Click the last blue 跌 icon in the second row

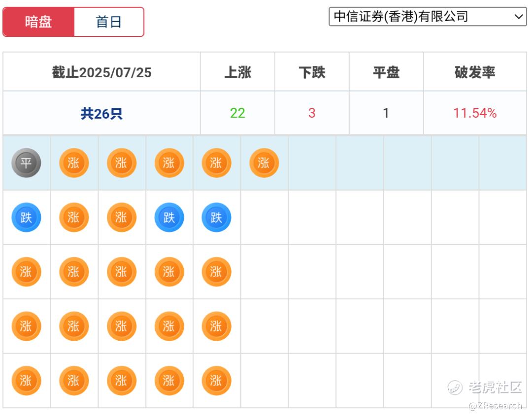(216, 218)
